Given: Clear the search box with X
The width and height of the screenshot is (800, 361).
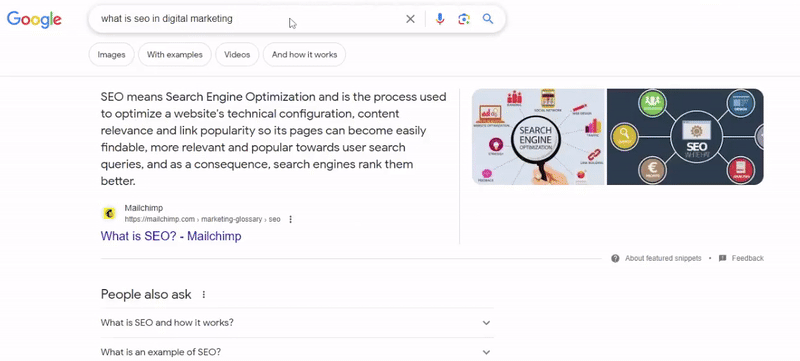Looking at the screenshot, I should [x=410, y=19].
